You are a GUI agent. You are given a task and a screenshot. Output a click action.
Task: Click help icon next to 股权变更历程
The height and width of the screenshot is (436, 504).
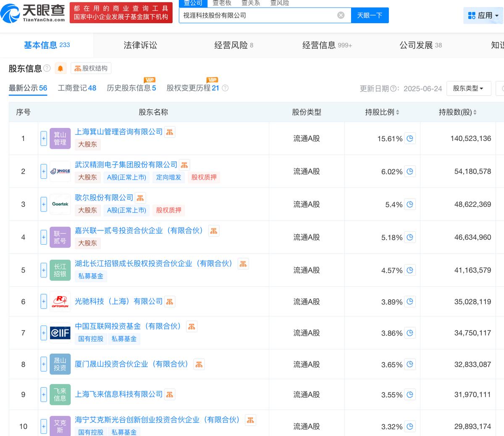[225, 88]
